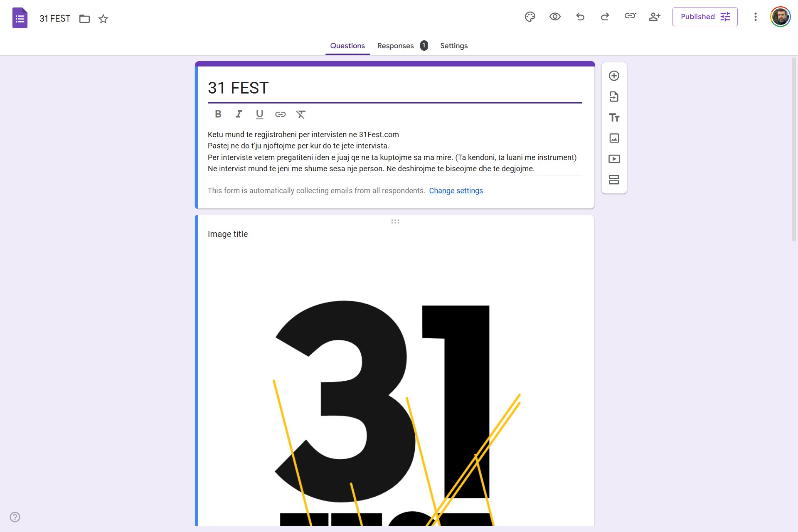Toggle bold formatting in description
Viewport: 798px width, 532px height.
tap(218, 114)
